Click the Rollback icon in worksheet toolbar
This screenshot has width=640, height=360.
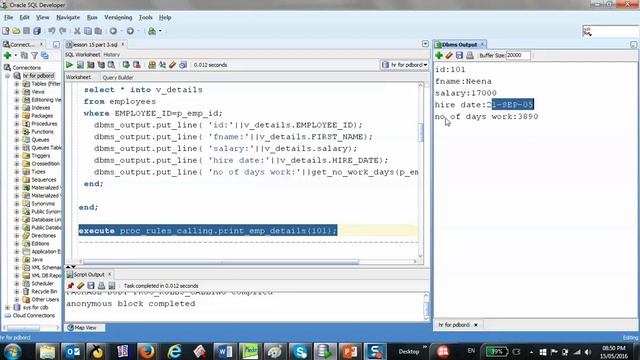click(x=136, y=65)
